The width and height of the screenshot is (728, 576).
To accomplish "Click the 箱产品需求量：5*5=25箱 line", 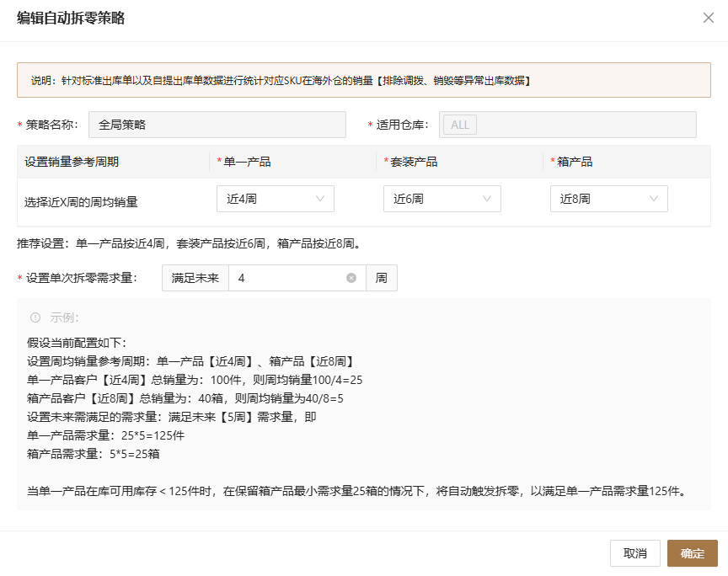I will [x=94, y=454].
